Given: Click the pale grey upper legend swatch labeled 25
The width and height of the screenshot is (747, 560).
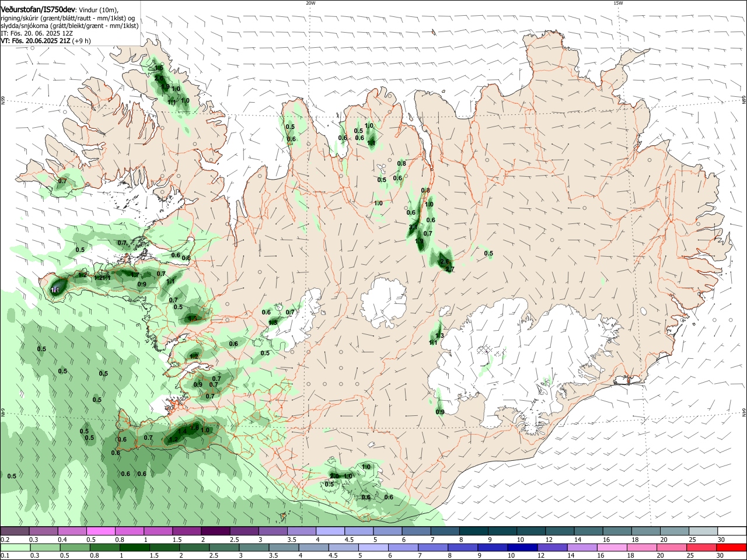Looking at the screenshot, I should point(702,531).
